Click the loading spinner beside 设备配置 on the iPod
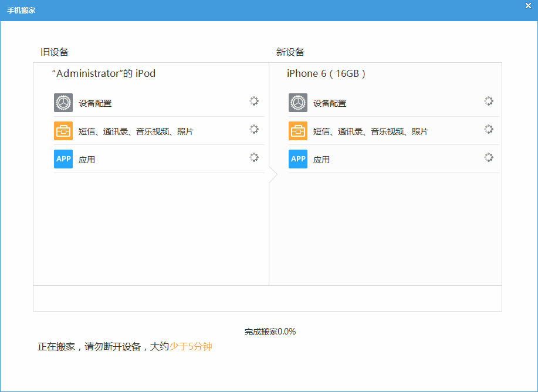Viewport: 538px width, 392px height. pyautogui.click(x=254, y=101)
